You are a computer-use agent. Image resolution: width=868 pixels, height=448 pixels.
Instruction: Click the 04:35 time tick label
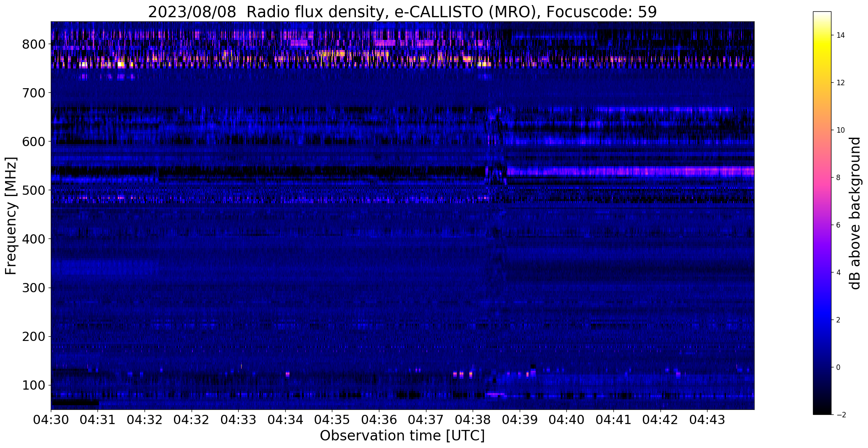332,420
